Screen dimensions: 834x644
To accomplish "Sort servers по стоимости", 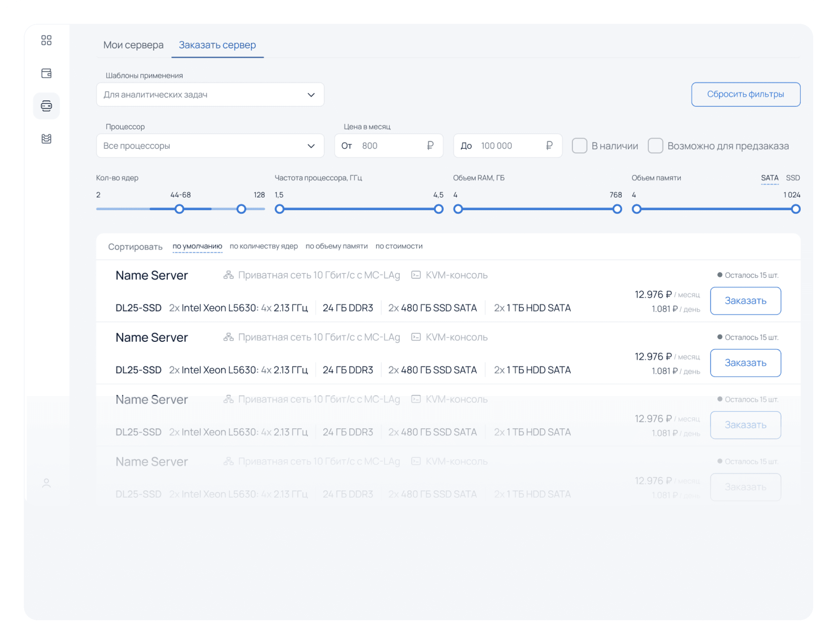I will point(399,246).
